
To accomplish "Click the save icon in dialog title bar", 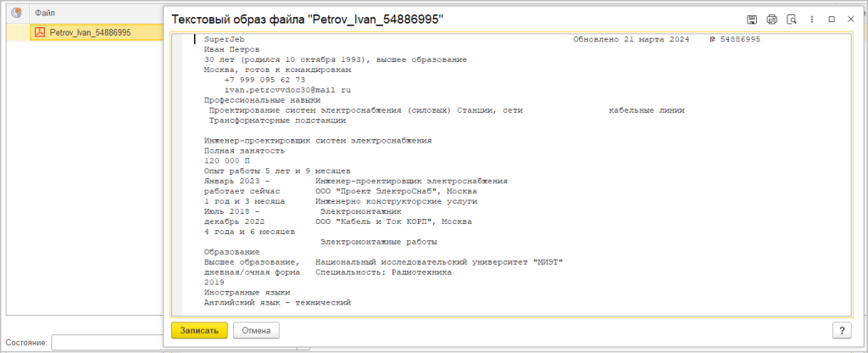I will pyautogui.click(x=752, y=20).
